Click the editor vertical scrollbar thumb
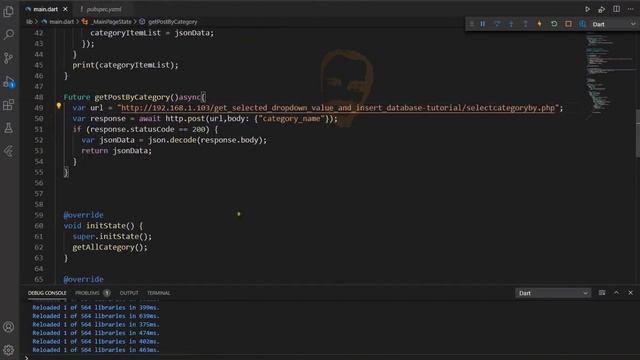Image resolution: width=640 pixels, height=360 pixels. 638,133
